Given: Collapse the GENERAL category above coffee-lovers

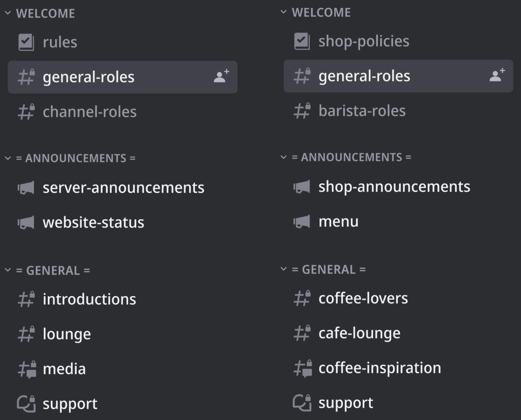Looking at the screenshot, I should coord(284,269).
